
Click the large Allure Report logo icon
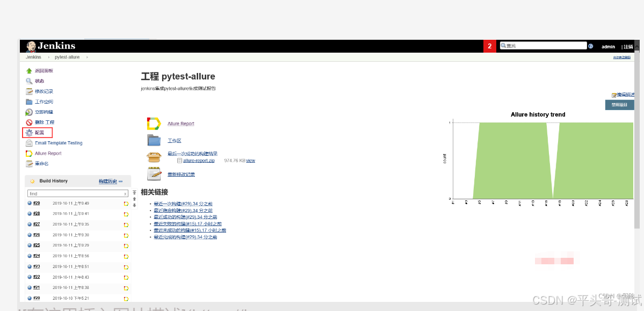pos(154,124)
